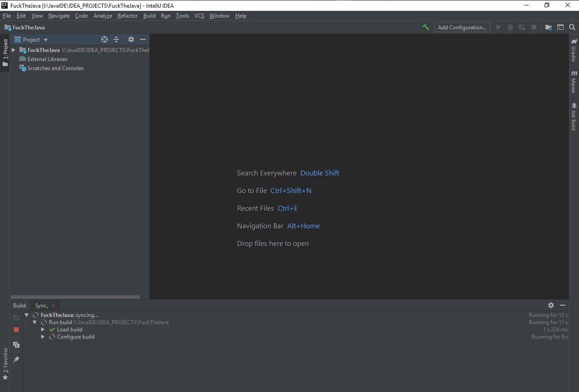Open the Run menu

(166, 16)
